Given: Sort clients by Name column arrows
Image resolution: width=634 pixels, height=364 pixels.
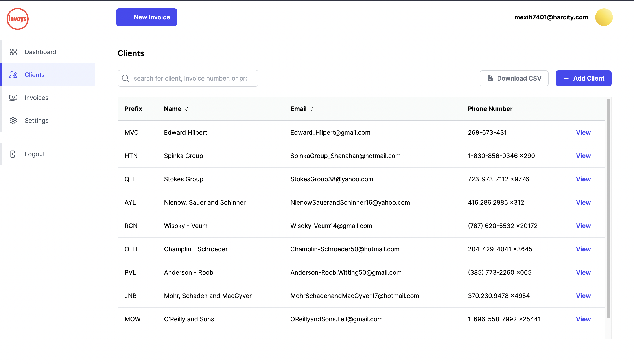Looking at the screenshot, I should point(186,109).
